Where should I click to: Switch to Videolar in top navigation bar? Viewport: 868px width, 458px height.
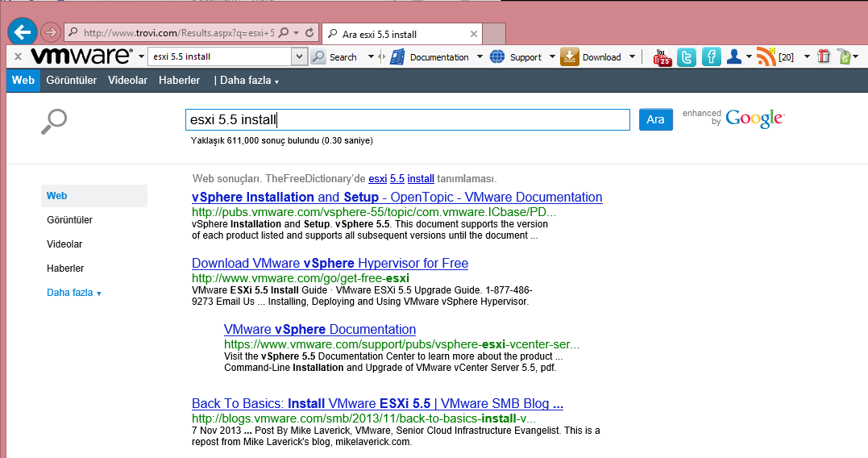pyautogui.click(x=127, y=81)
